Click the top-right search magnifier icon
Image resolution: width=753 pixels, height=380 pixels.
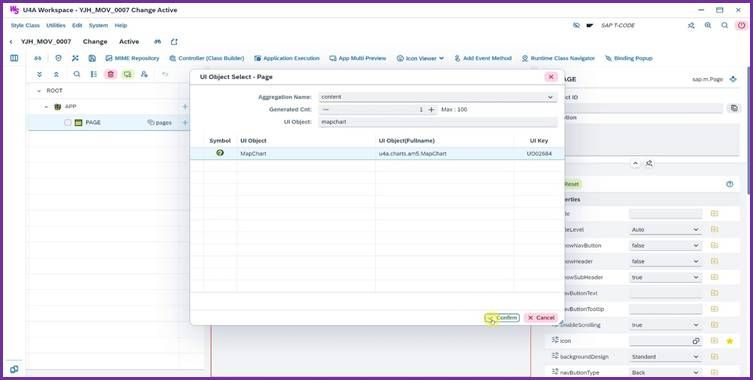[x=725, y=25]
